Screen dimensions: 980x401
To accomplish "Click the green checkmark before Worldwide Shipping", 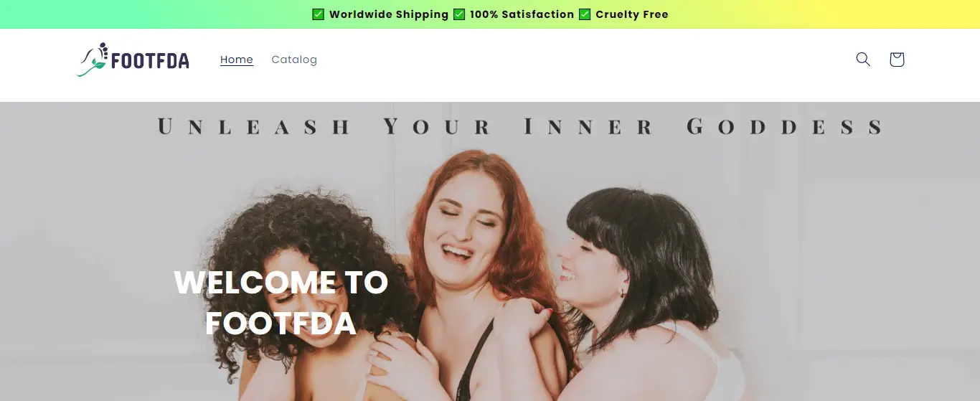I will click(x=319, y=14).
